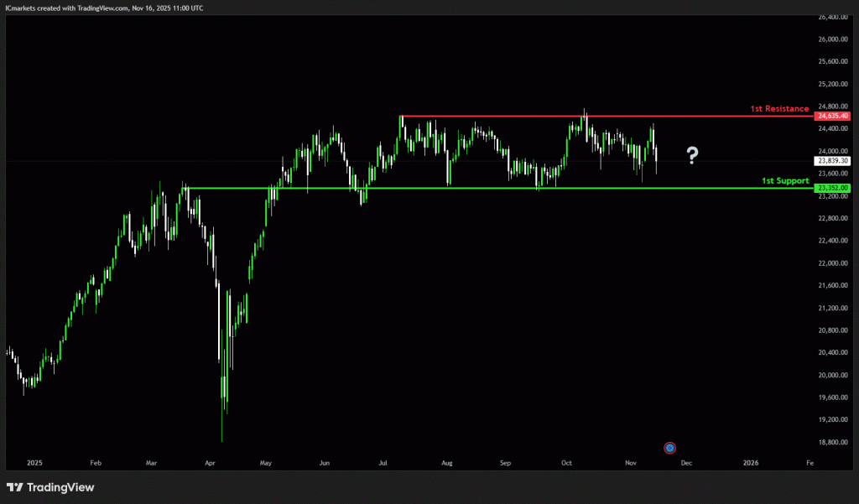Click the 2025 label on time axis
The width and height of the screenshot is (859, 504).
34,462
